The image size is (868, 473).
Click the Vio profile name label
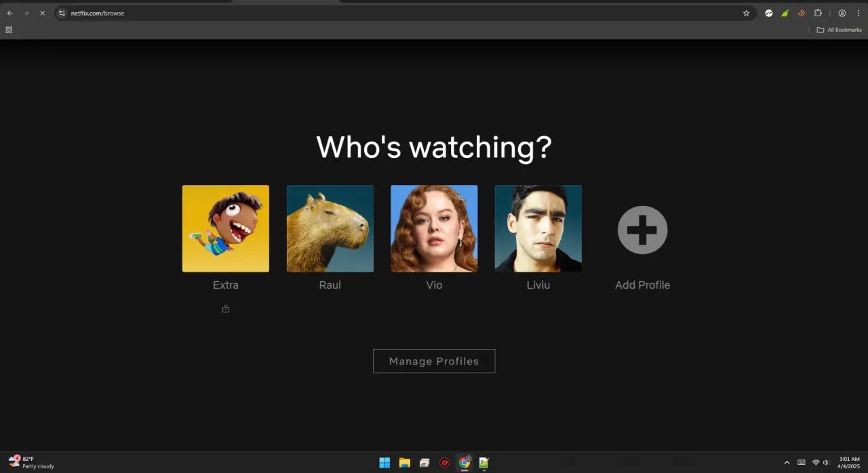click(x=434, y=285)
